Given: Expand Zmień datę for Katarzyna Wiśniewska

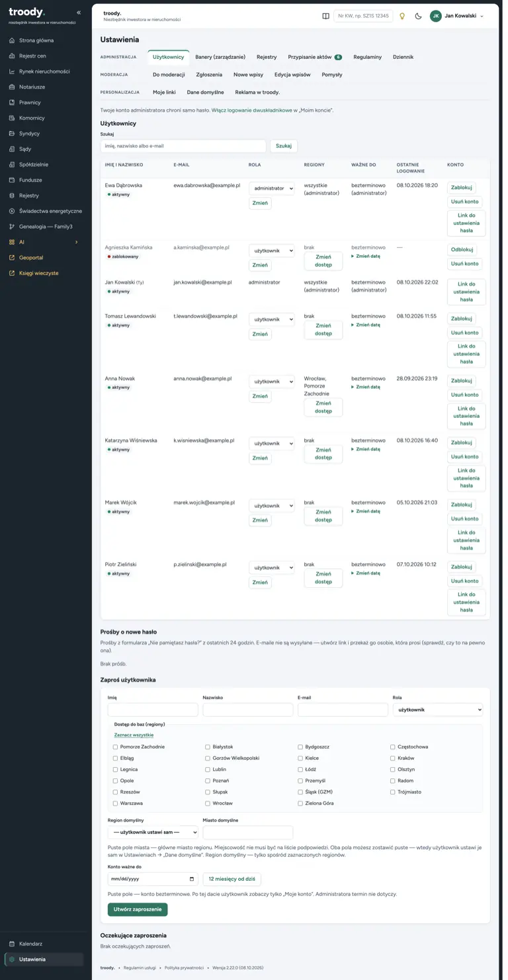Looking at the screenshot, I should click(x=366, y=449).
